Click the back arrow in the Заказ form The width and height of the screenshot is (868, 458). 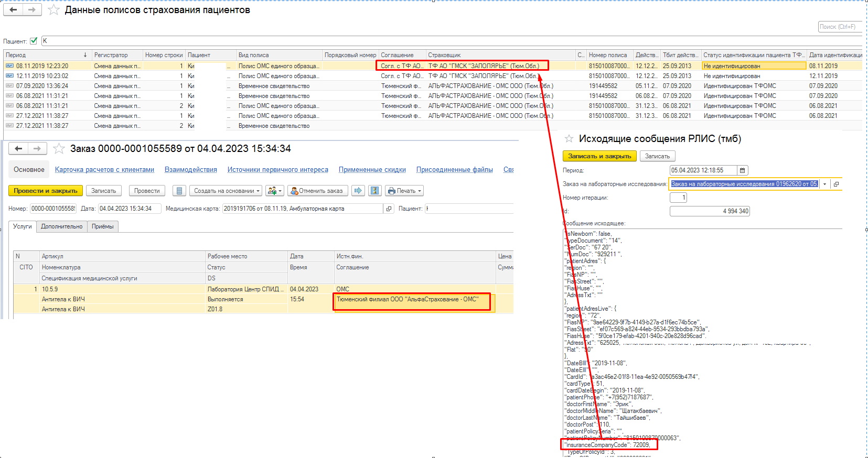18,149
